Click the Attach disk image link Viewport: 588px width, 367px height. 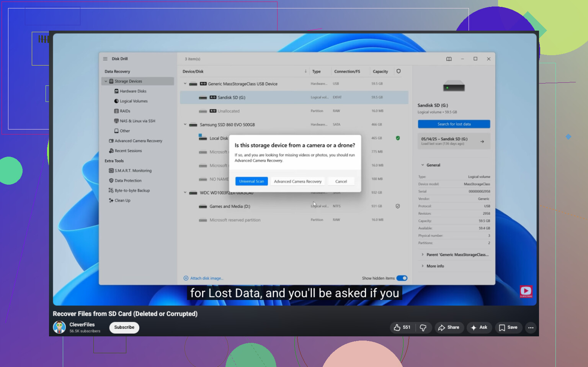click(204, 279)
